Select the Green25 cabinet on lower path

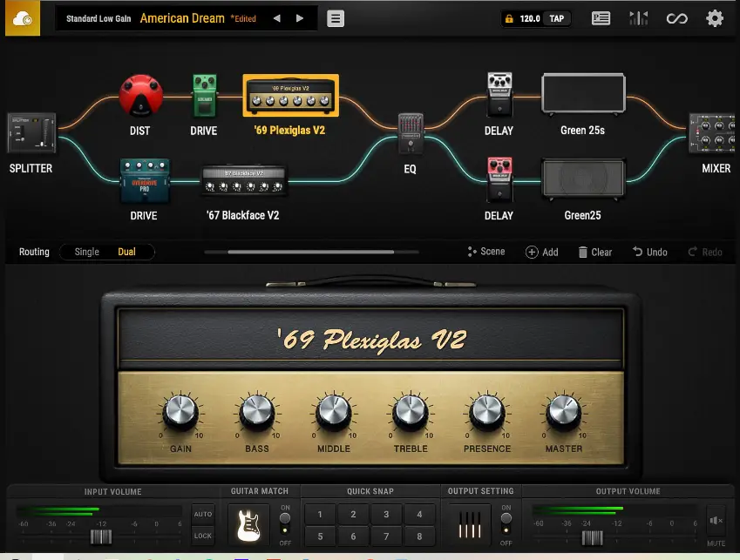[x=584, y=179]
